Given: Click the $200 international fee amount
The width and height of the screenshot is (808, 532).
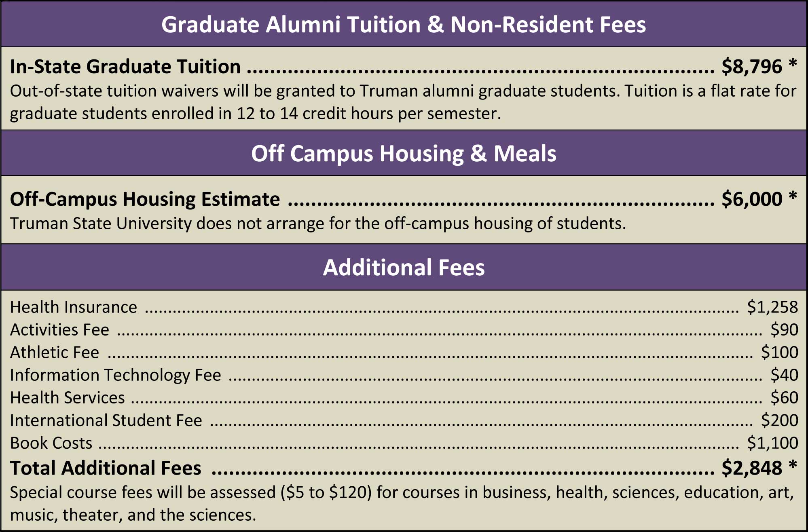Looking at the screenshot, I should 779,420.
